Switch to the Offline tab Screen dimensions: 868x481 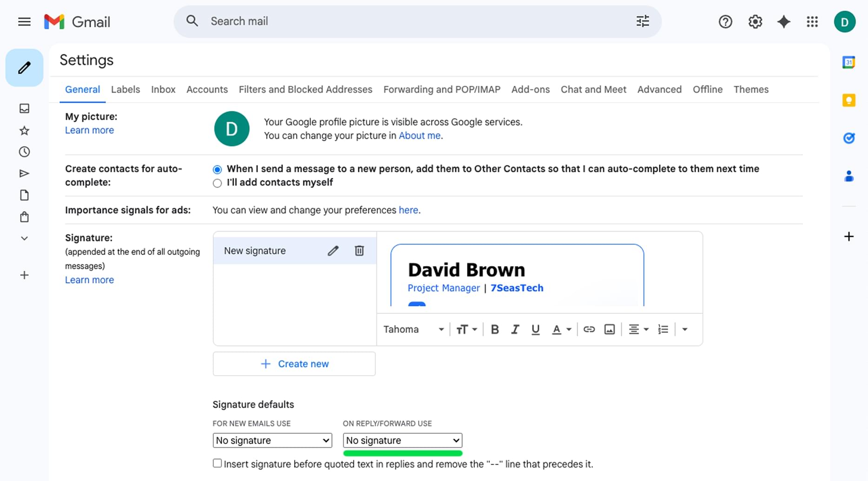click(x=707, y=89)
